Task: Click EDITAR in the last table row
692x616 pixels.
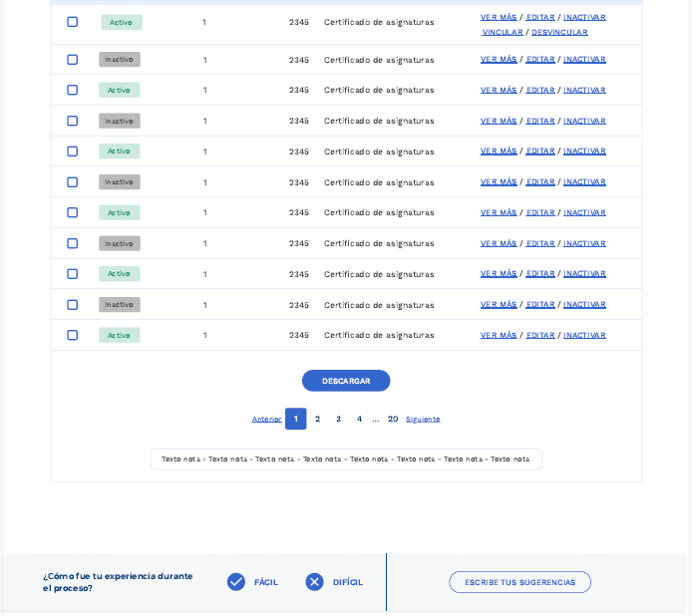Action: [x=540, y=335]
